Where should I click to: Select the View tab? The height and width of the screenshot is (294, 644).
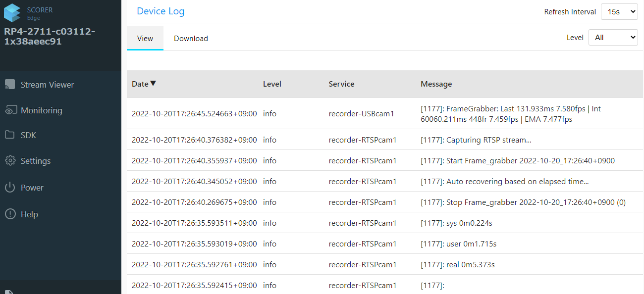pos(145,39)
